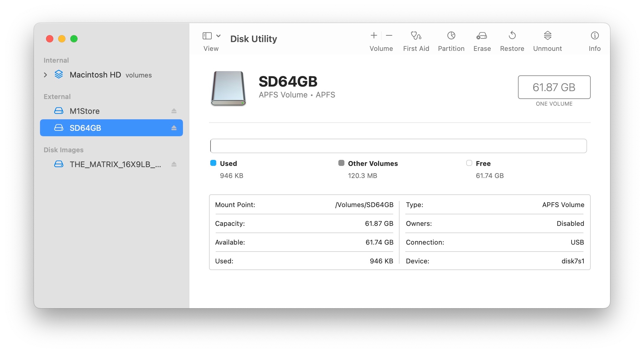
Task: Click the Restore arrow icon
Action: coord(512,36)
